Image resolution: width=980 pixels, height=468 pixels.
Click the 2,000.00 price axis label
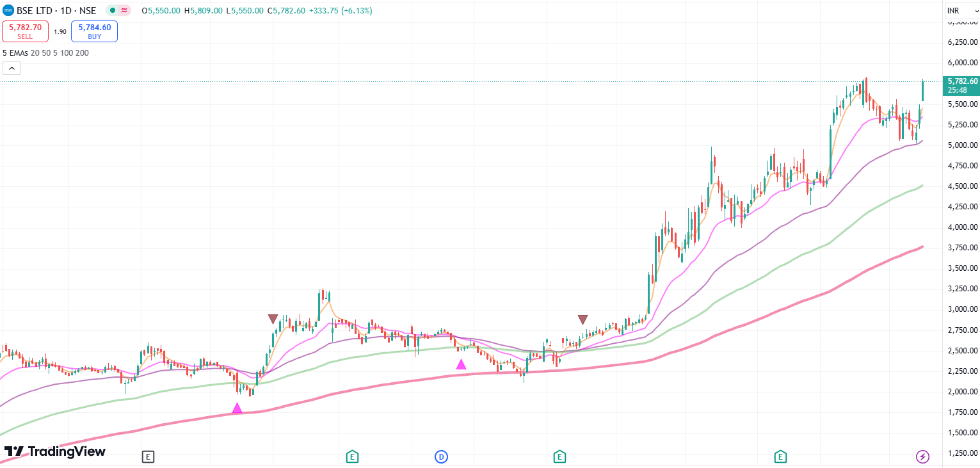point(963,391)
